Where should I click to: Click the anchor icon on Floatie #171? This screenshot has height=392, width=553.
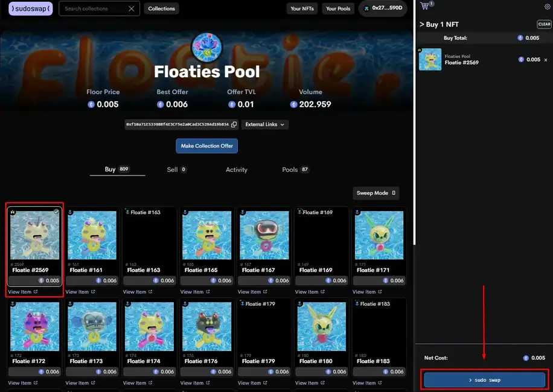click(x=357, y=212)
